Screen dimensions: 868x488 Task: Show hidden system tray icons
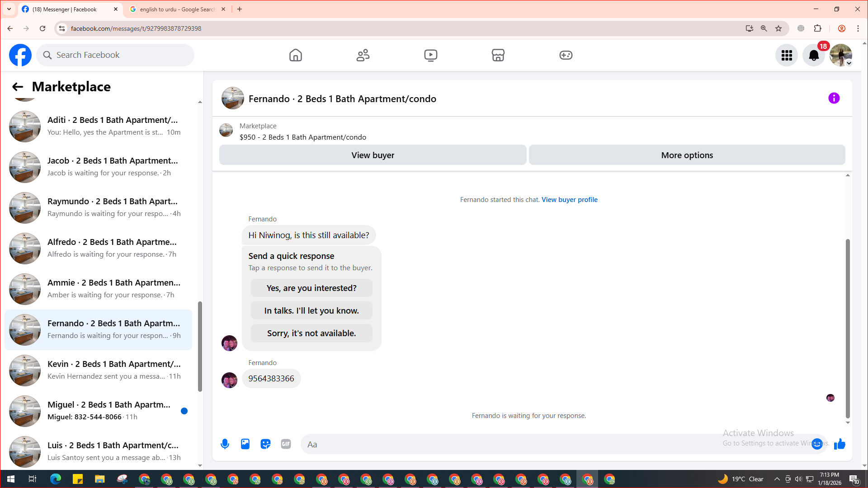pos(777,479)
